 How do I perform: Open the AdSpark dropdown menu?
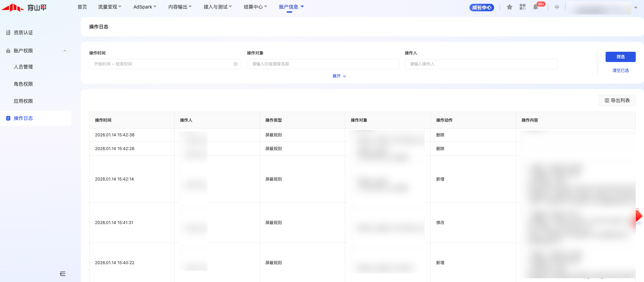pyautogui.click(x=145, y=7)
